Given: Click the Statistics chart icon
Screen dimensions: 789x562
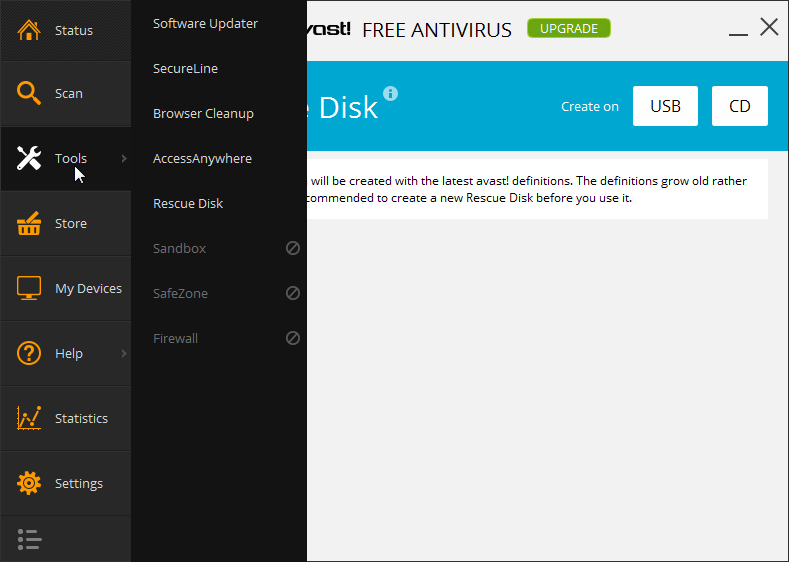Looking at the screenshot, I should (x=29, y=418).
